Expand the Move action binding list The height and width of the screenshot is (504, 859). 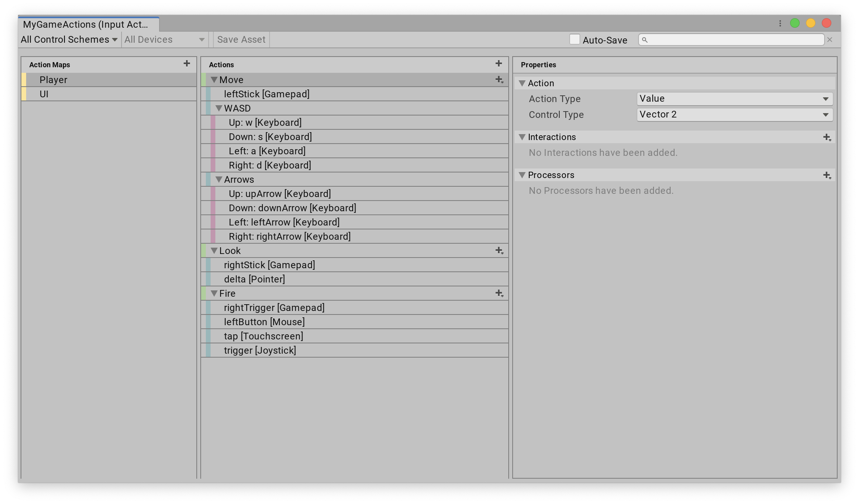click(214, 79)
